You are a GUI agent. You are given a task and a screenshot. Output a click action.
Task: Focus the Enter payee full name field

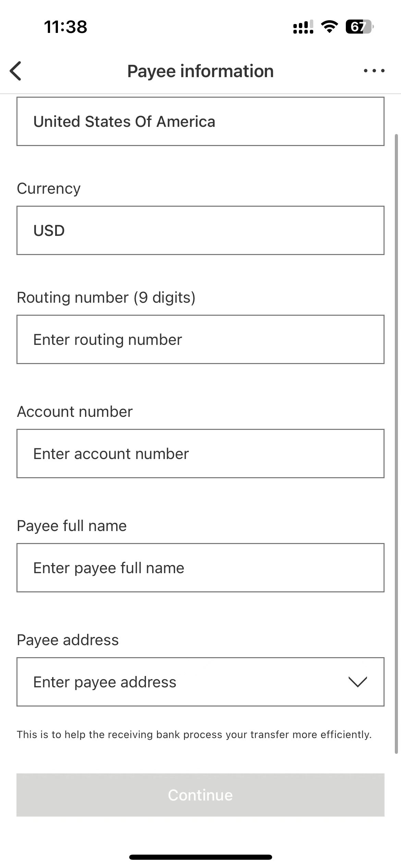click(200, 568)
